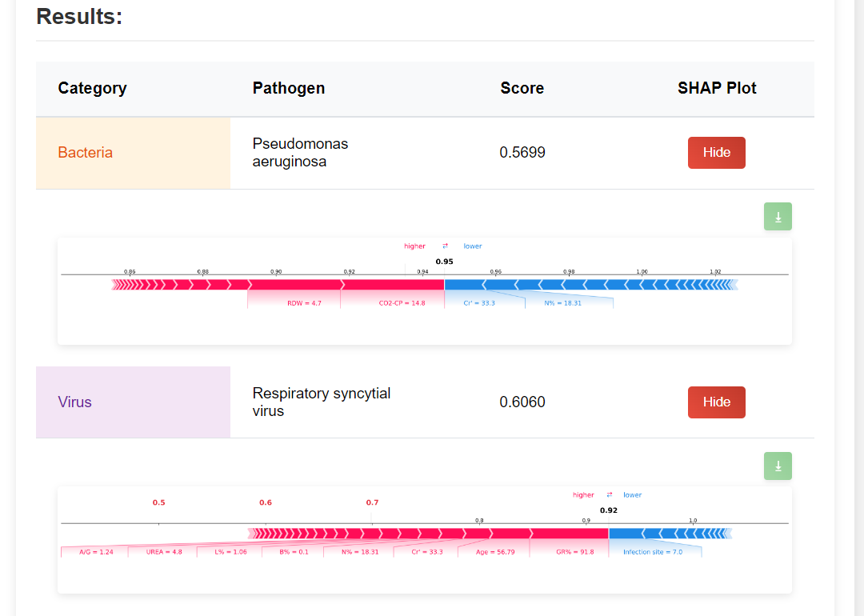
Task: Click the CO2-CP = 14.8 feature label
Action: 402,303
